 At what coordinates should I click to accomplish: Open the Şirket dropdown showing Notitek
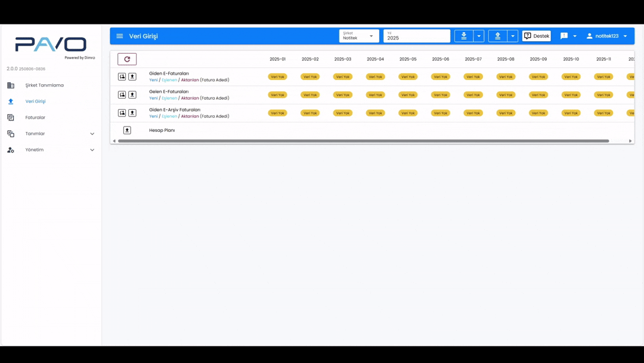point(358,36)
